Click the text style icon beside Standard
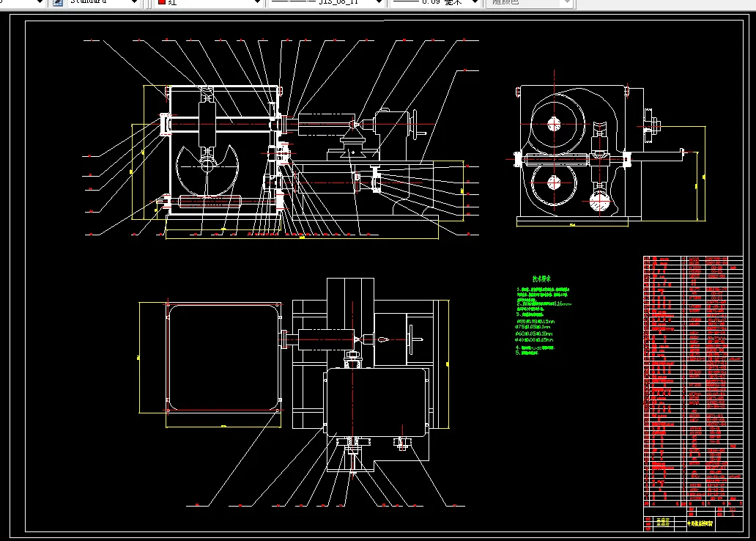 tap(58, 2)
